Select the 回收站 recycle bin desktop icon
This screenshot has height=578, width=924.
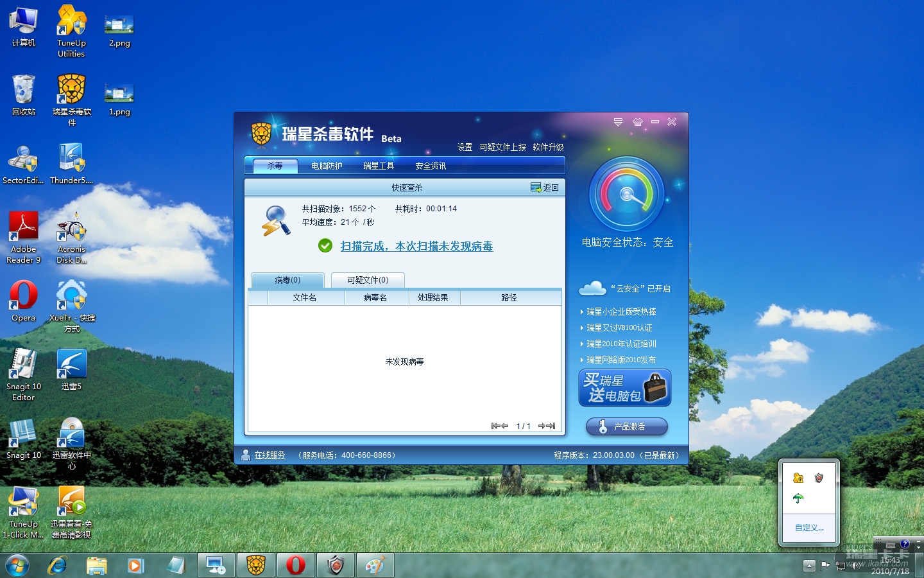[24, 95]
